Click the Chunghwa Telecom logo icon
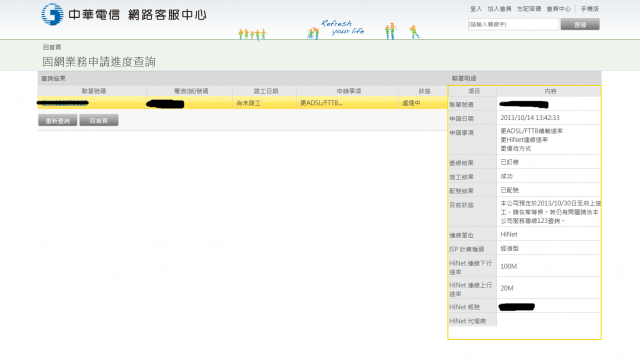Viewport: 640px width, 361px height. (x=52, y=14)
